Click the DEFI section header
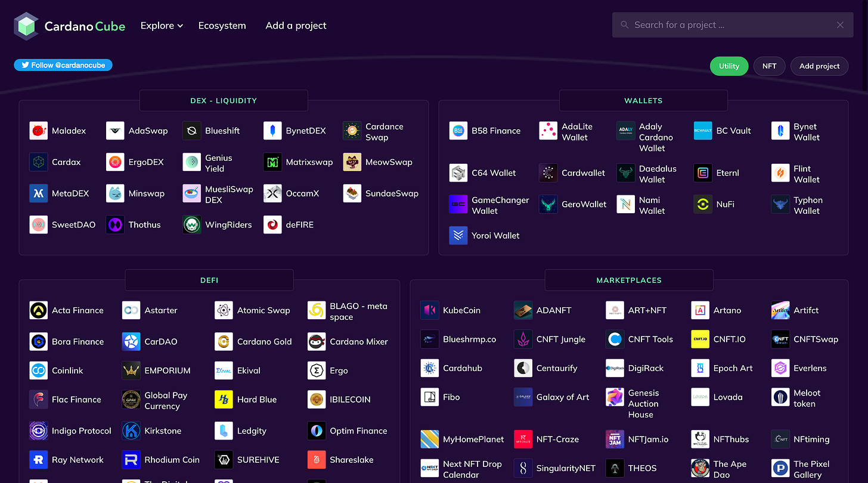 209,280
